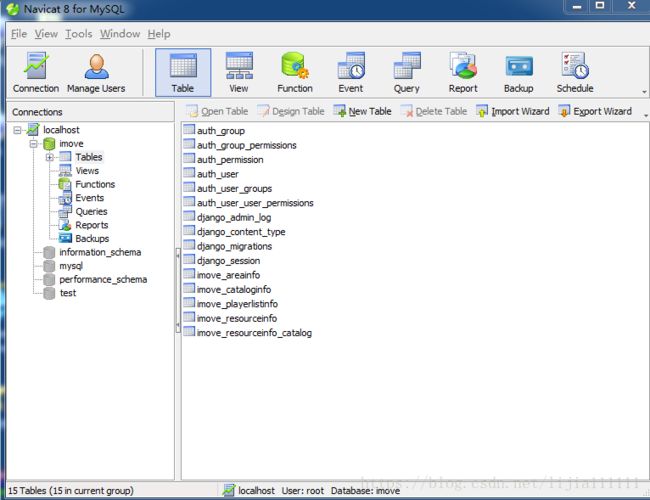Open the Backup section
650x500 pixels.
[x=519, y=73]
